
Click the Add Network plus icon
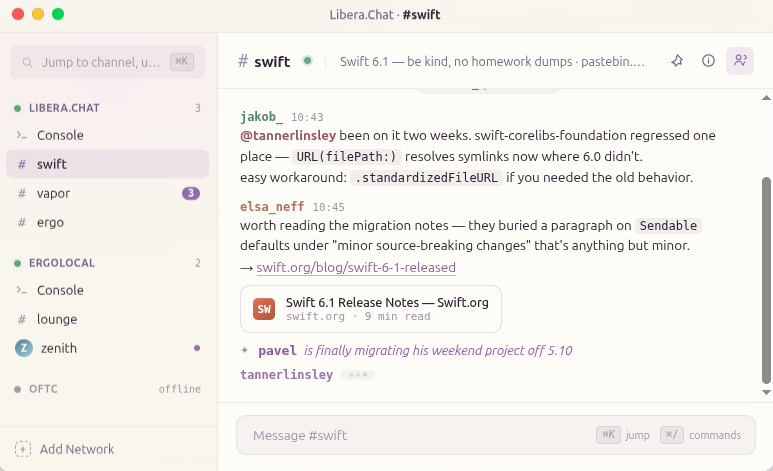pyautogui.click(x=23, y=449)
